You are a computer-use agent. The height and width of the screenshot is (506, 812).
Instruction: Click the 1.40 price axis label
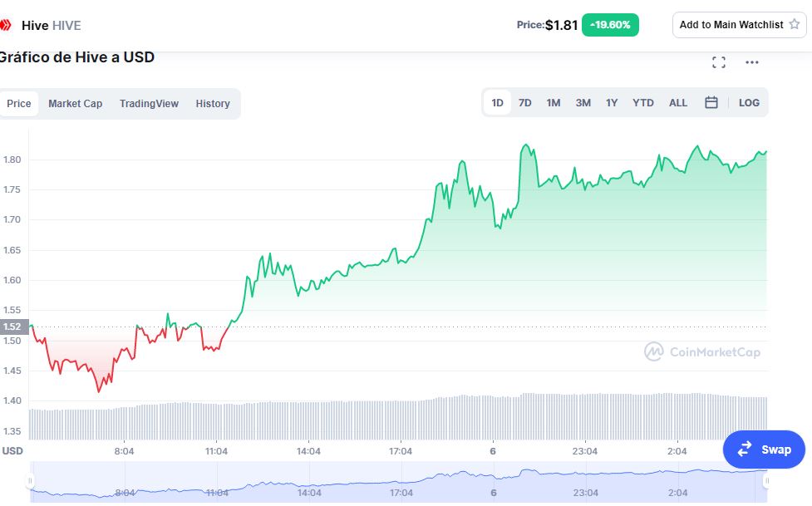12,400
